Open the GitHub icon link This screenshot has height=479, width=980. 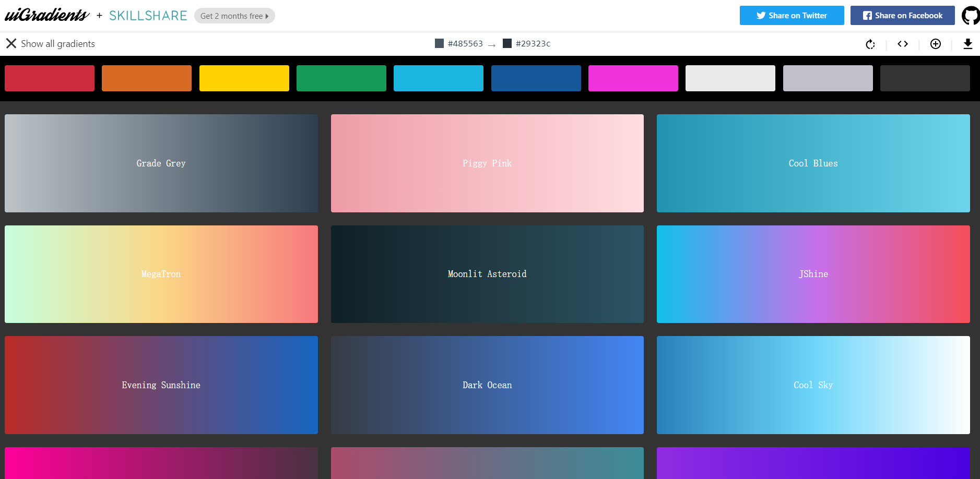pyautogui.click(x=971, y=15)
